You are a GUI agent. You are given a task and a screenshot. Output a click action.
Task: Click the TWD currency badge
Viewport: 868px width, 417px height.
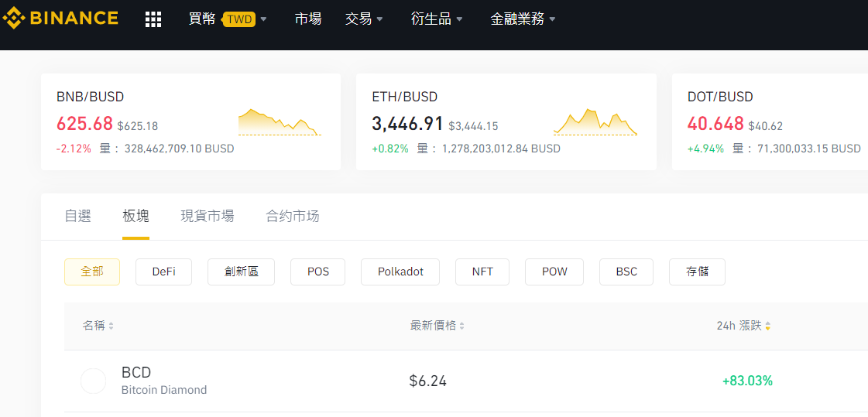(239, 19)
